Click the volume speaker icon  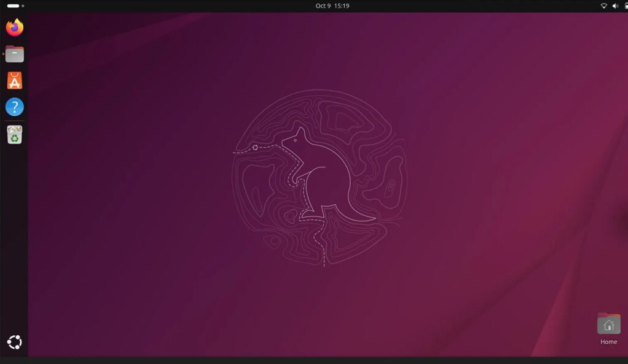pyautogui.click(x=615, y=6)
